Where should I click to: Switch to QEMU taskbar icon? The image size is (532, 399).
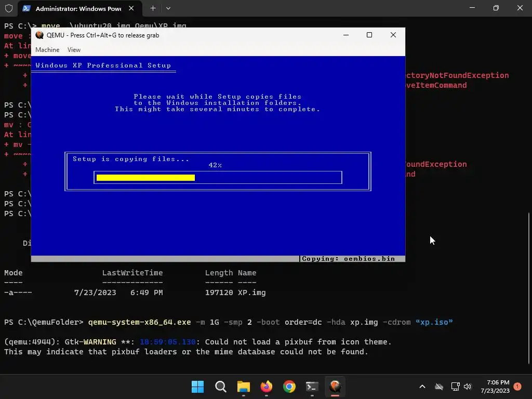pos(335,387)
